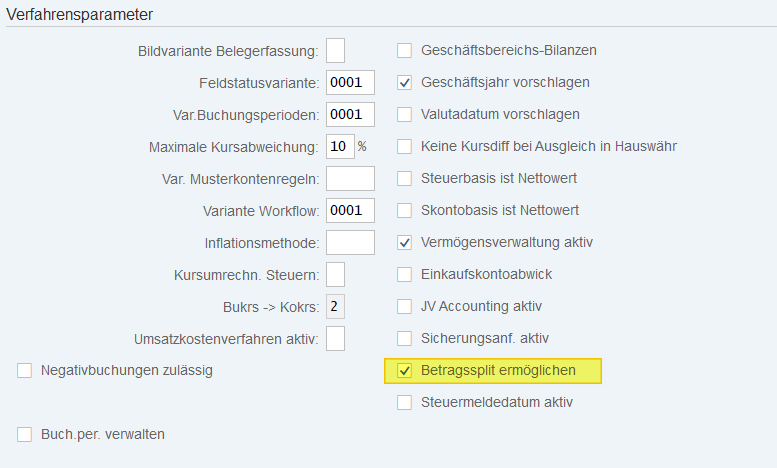Viewport: 777px width, 468px height.
Task: Tick Valutadatum vorschlagen checkbox
Action: point(404,114)
